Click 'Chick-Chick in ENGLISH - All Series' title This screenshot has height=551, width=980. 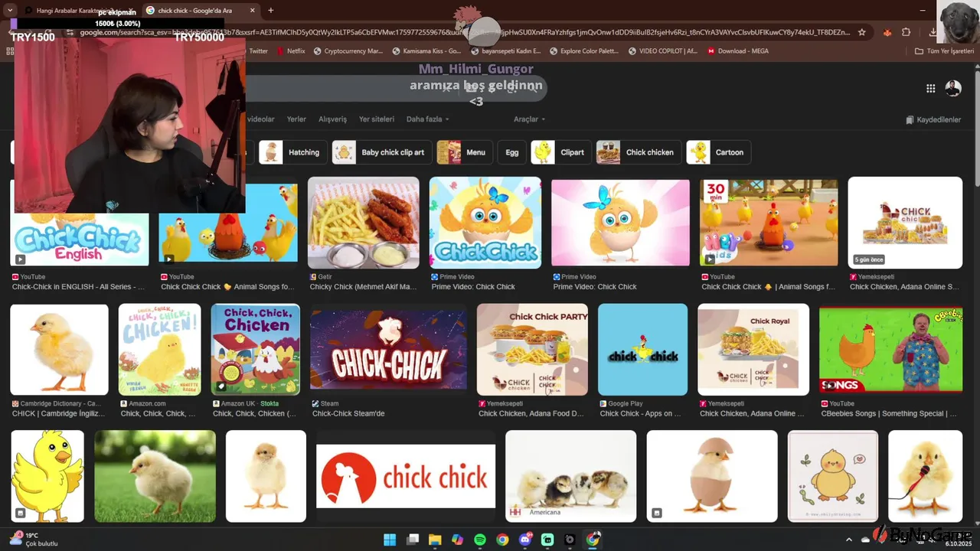[x=78, y=287]
